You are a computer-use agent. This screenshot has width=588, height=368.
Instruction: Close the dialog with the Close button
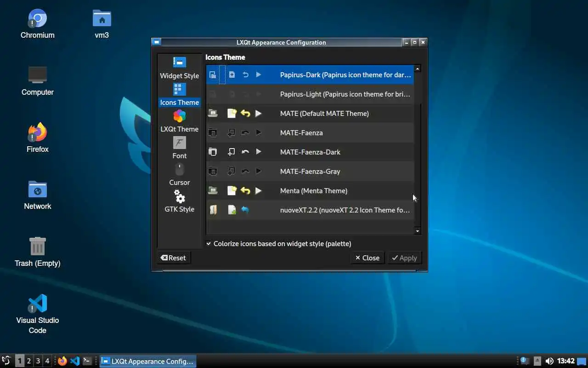[367, 258]
